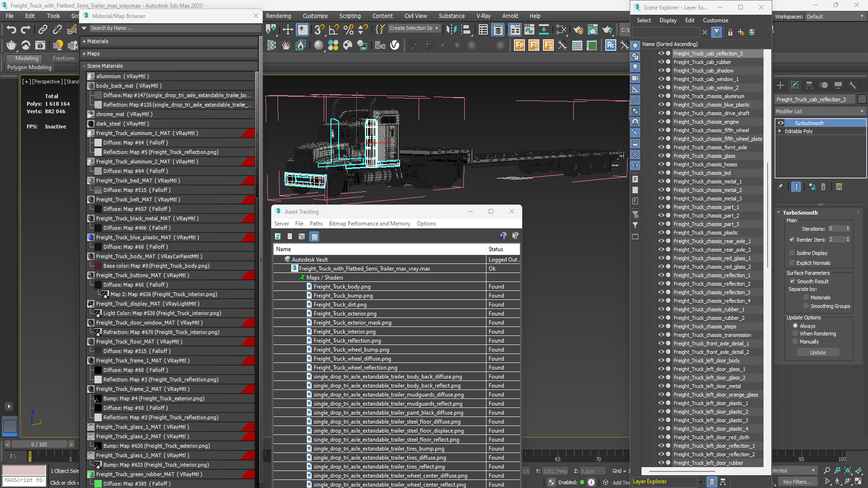Open the Utilities wrench tab in command panel

click(853, 85)
